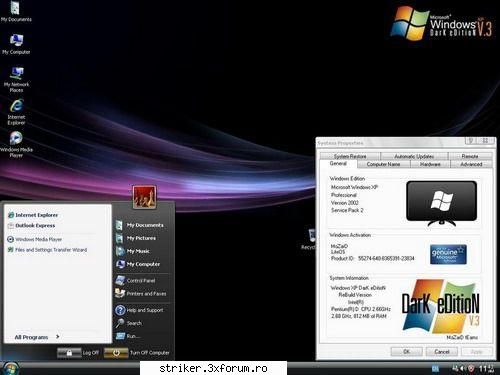Click OK in System Properties
The image size is (500, 375).
[x=406, y=352]
